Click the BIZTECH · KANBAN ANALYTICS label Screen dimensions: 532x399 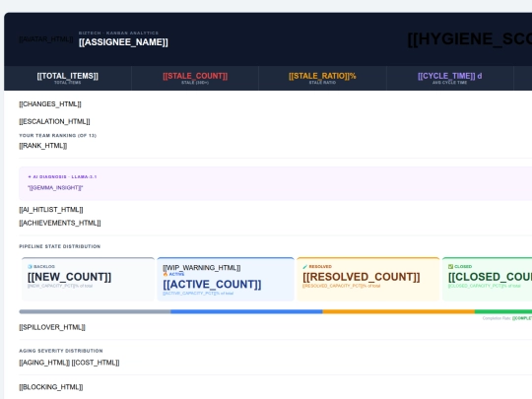coord(118,33)
